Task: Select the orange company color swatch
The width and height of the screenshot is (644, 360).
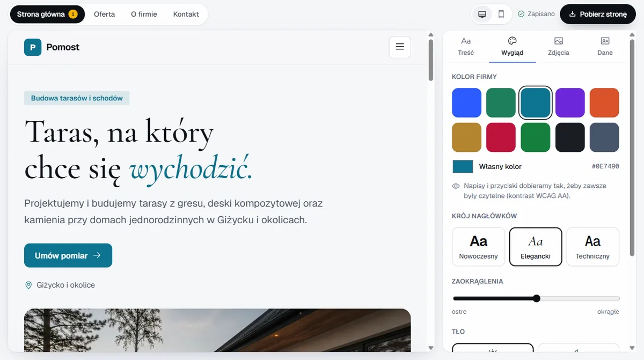Action: tap(604, 103)
